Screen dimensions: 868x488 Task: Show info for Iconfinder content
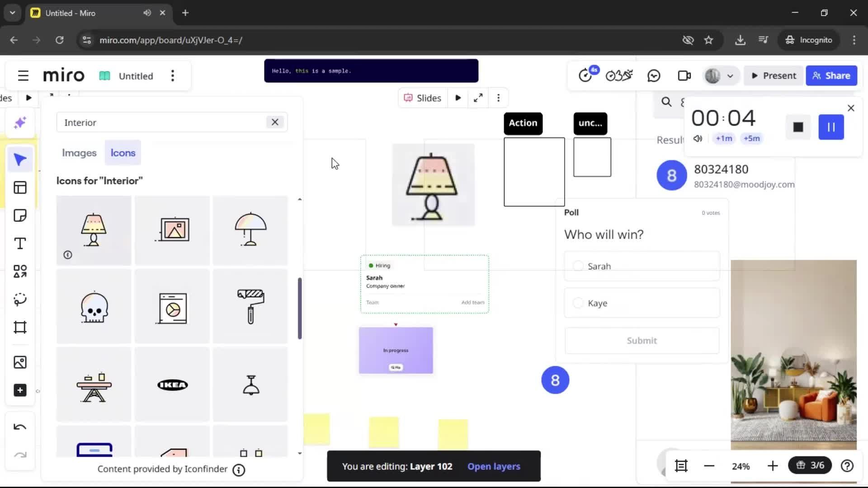239,470
